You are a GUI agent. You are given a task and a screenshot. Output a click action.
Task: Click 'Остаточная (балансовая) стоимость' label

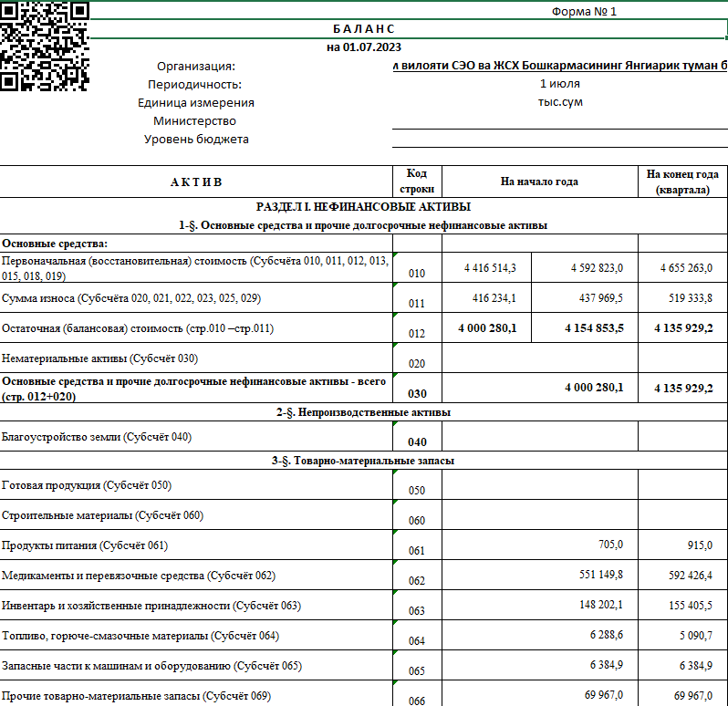coord(138,328)
